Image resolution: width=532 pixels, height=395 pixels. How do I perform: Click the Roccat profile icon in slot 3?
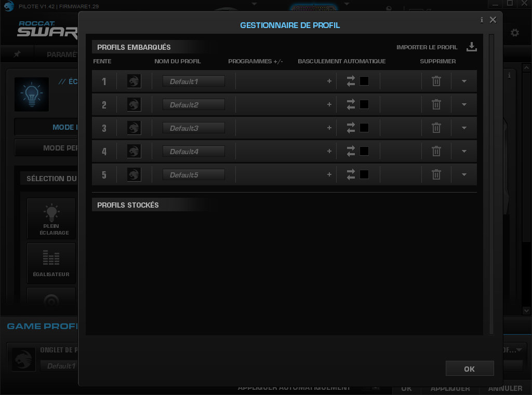[134, 128]
